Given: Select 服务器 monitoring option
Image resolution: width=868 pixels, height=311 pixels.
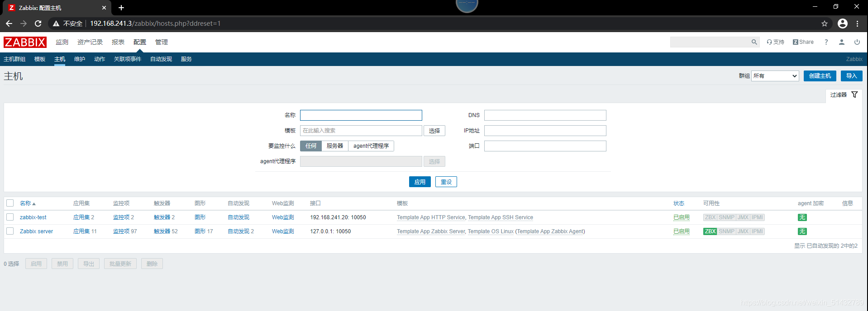Looking at the screenshot, I should [x=335, y=146].
